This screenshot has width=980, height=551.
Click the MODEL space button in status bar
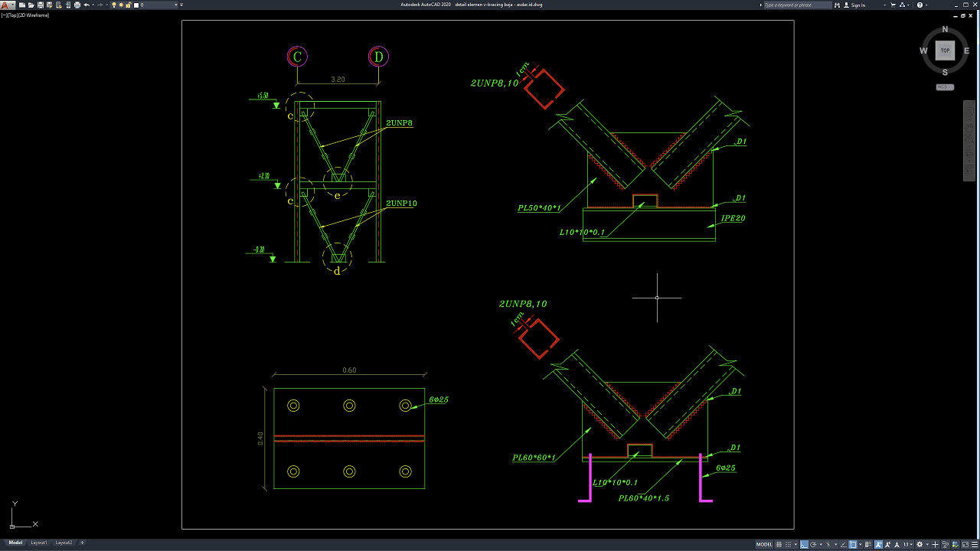point(764,544)
